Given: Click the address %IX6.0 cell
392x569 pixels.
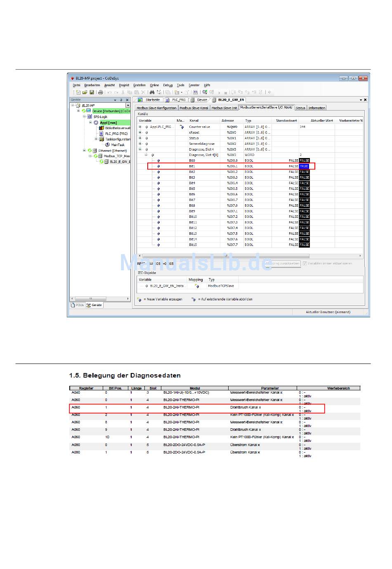Looking at the screenshot, I should click(232, 161).
